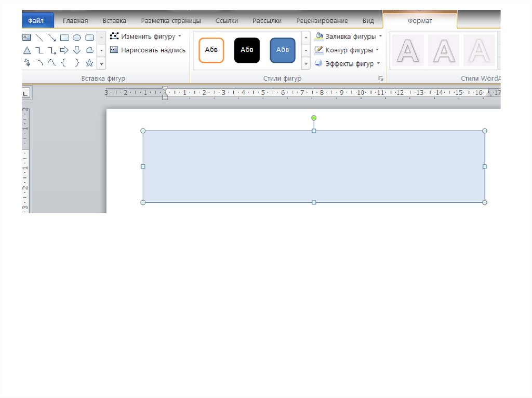Select the right arrow block shape
Screen dimensions: 532x398
point(64,50)
